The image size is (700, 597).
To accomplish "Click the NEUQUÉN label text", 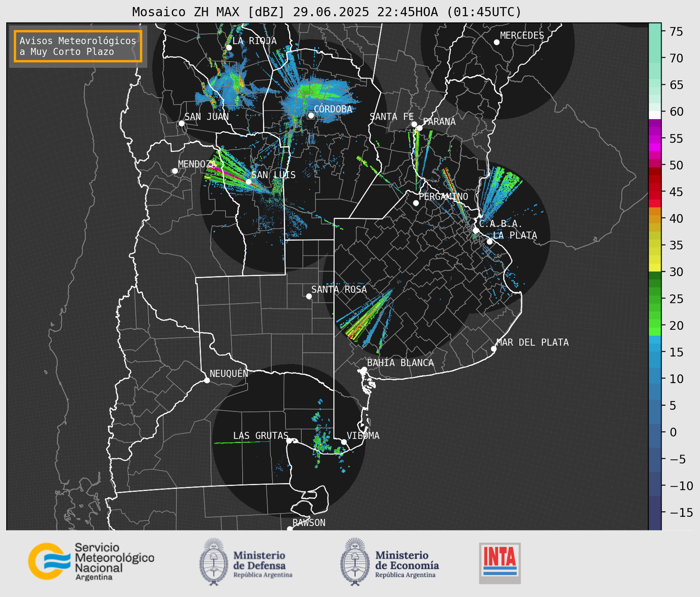I will coord(229,373).
